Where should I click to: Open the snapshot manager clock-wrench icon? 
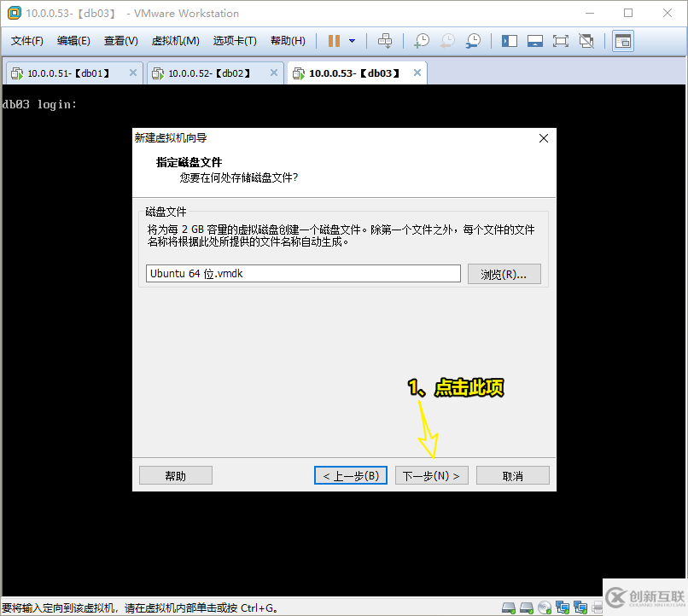(473, 41)
